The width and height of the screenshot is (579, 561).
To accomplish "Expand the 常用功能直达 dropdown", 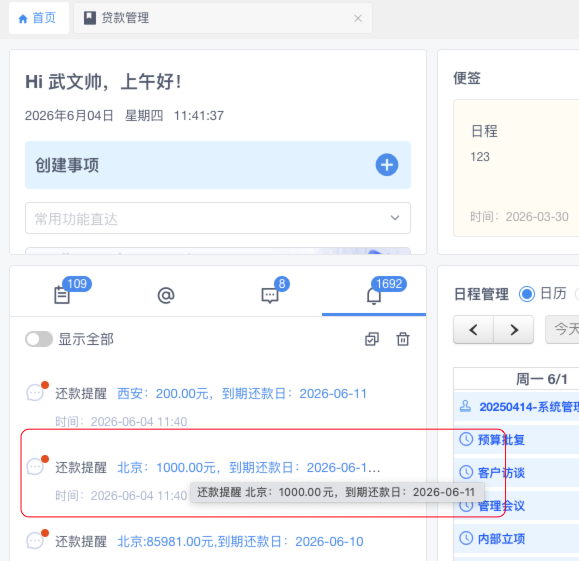I will 218,218.
